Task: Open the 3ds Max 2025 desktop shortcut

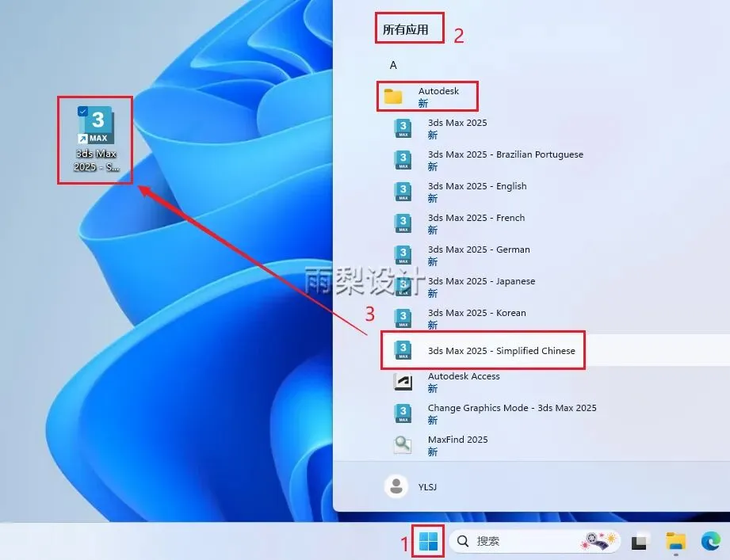Action: [97, 139]
